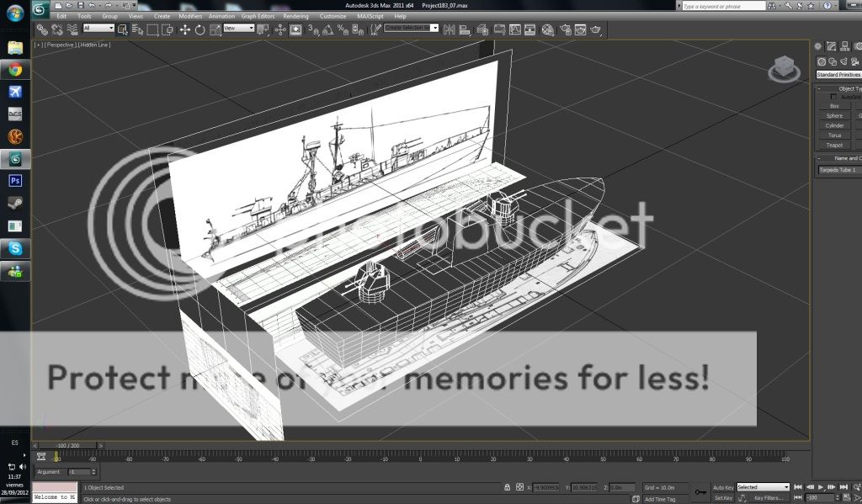Select the Move transform tool

tap(184, 29)
